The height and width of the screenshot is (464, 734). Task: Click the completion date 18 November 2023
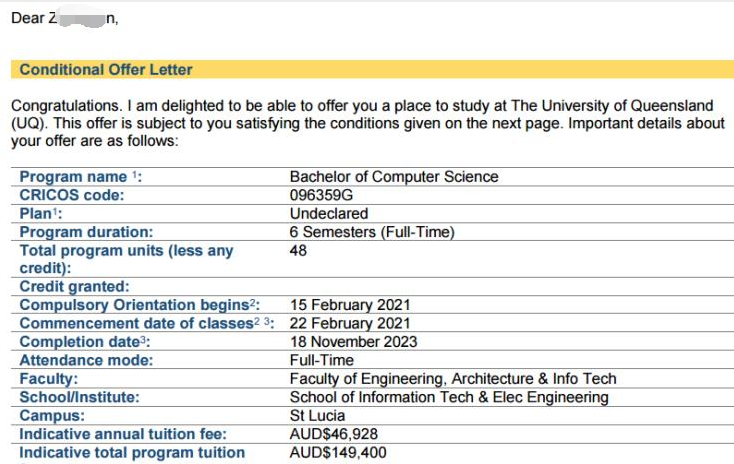[353, 342]
